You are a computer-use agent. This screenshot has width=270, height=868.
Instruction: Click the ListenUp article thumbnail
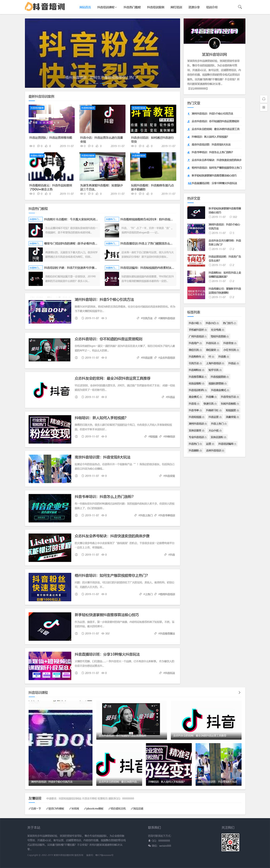point(50,547)
